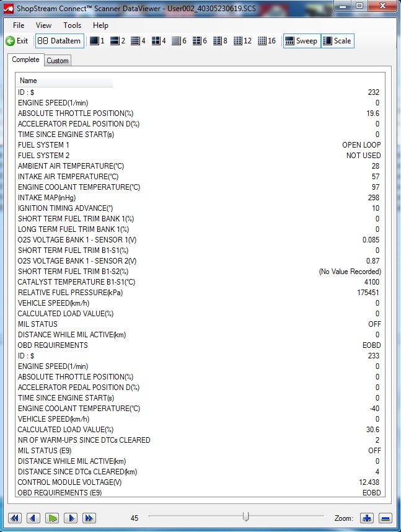401x532 pixels.
Task: Switch to the 8-graph layout
Action: tap(220, 41)
